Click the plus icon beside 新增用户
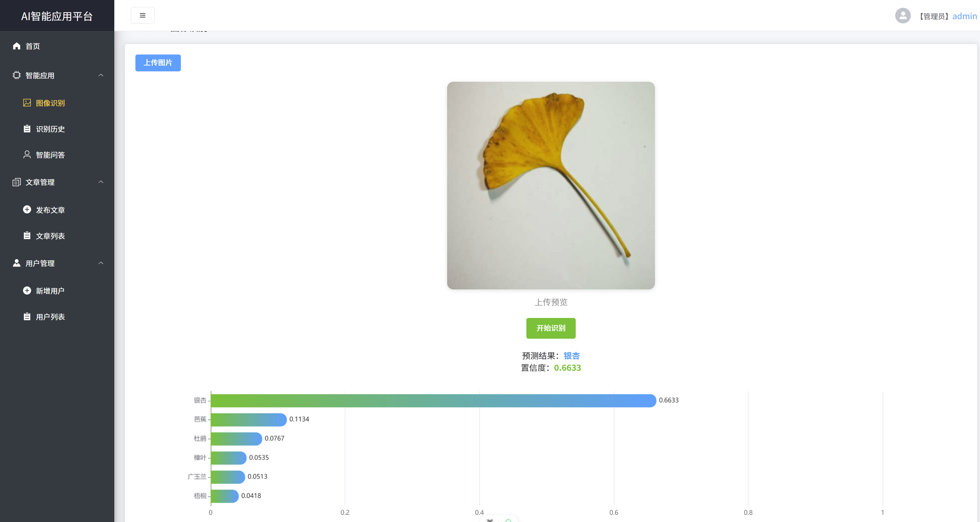The width and height of the screenshot is (980, 522). coord(27,290)
